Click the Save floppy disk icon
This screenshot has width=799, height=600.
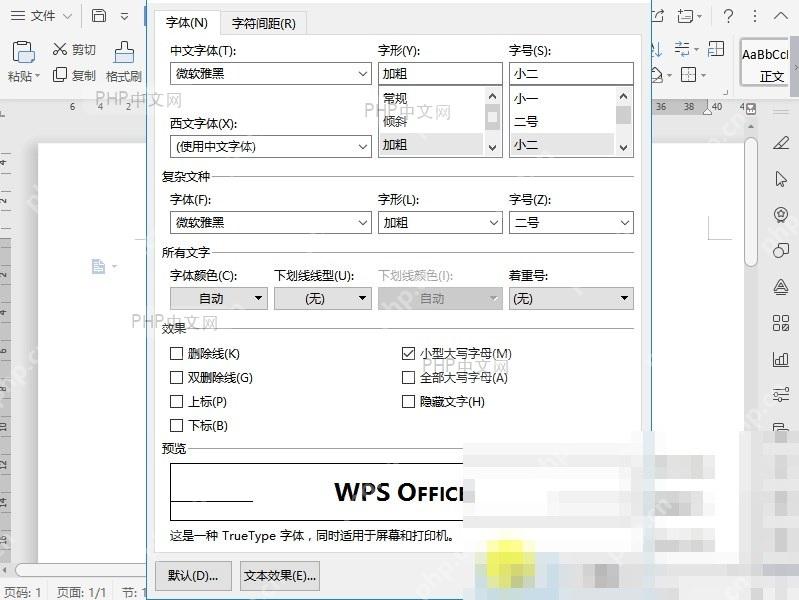click(x=99, y=16)
